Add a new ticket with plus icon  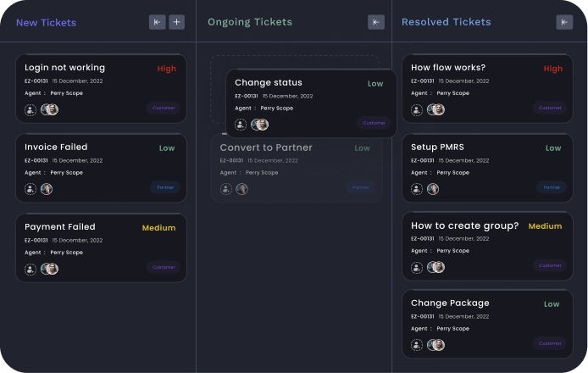pyautogui.click(x=176, y=22)
